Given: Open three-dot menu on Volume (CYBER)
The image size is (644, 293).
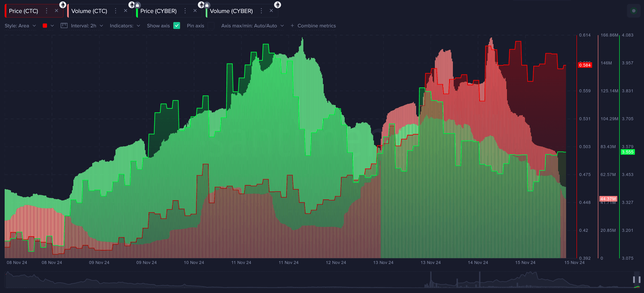Looking at the screenshot, I should pos(261,11).
